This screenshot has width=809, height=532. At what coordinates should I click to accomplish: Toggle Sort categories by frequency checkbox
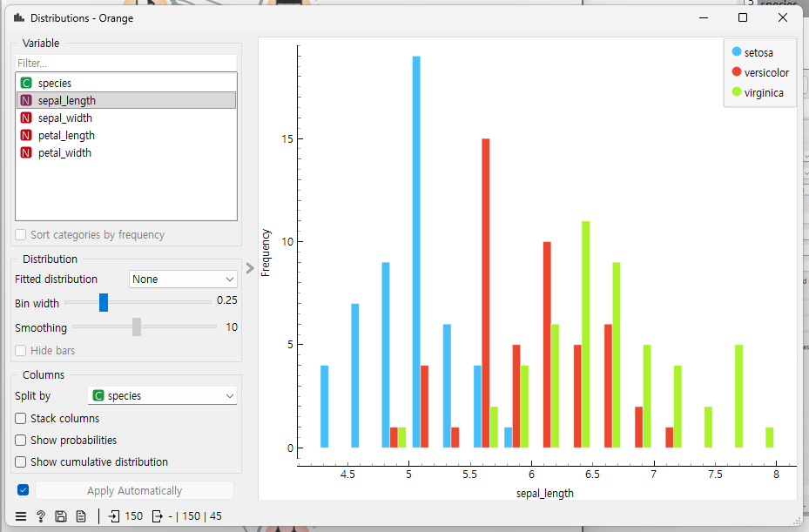pyautogui.click(x=21, y=235)
